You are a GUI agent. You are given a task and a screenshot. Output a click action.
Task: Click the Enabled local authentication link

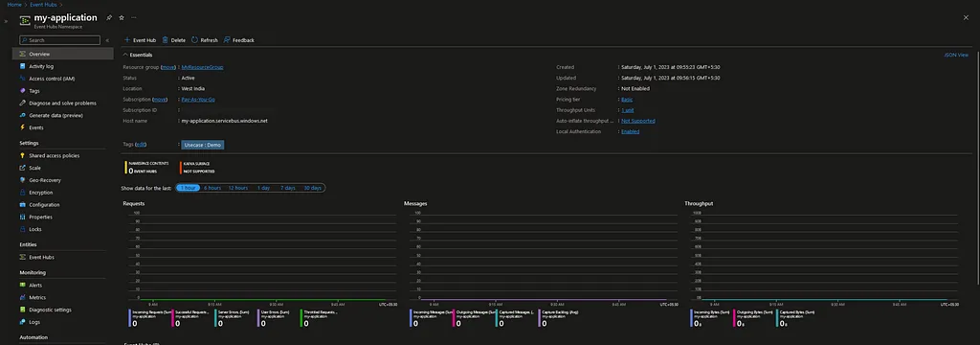pyautogui.click(x=630, y=131)
